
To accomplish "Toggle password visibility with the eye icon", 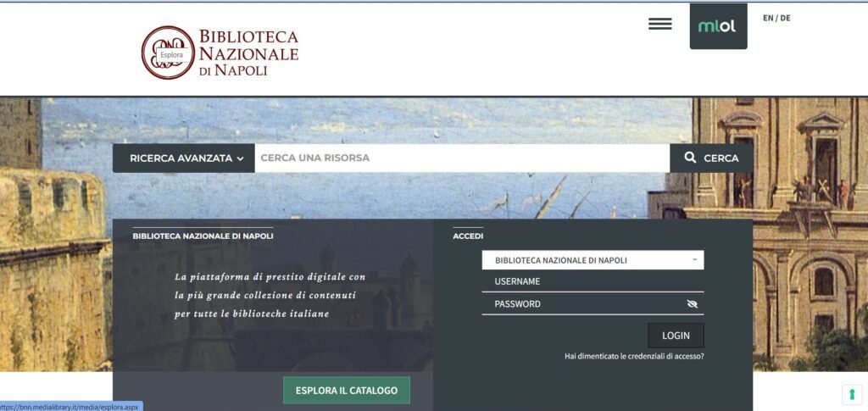I will [692, 304].
